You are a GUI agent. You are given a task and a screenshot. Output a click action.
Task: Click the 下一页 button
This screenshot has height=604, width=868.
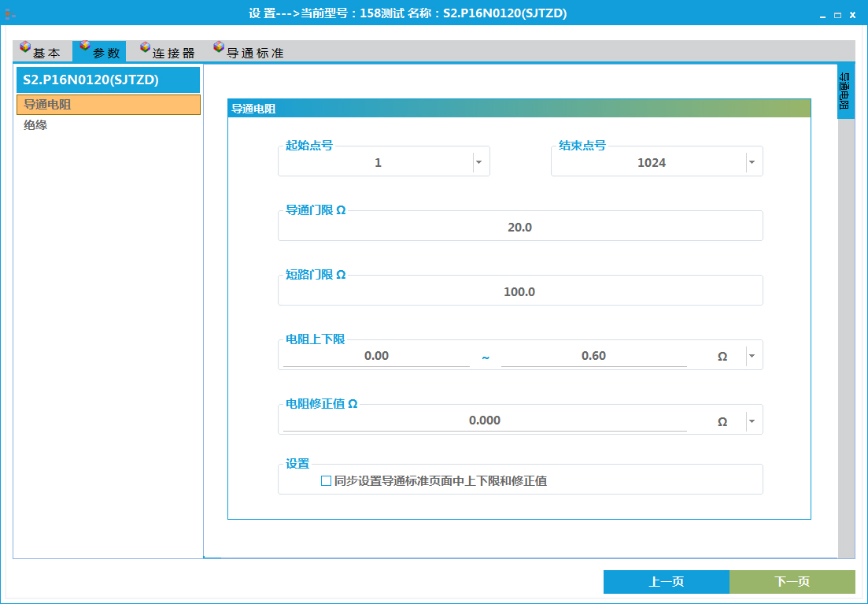tap(791, 581)
